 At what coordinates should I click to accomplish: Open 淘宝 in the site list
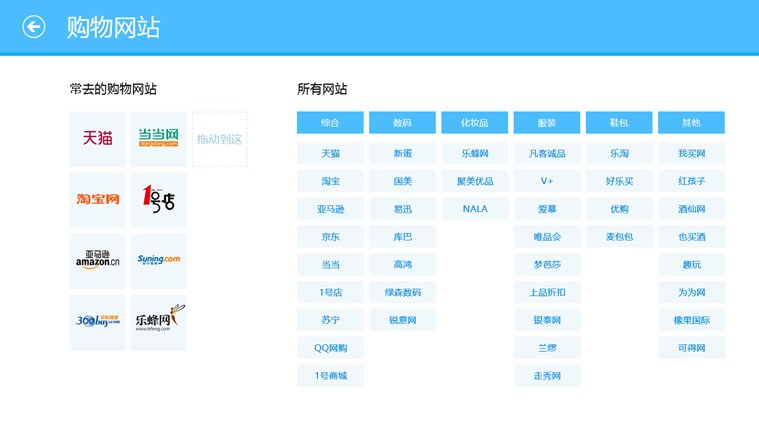[x=330, y=181]
